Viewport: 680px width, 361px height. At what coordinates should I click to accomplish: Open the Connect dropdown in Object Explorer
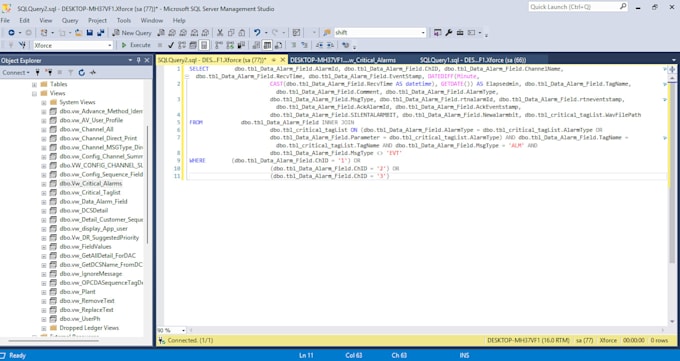click(16, 72)
